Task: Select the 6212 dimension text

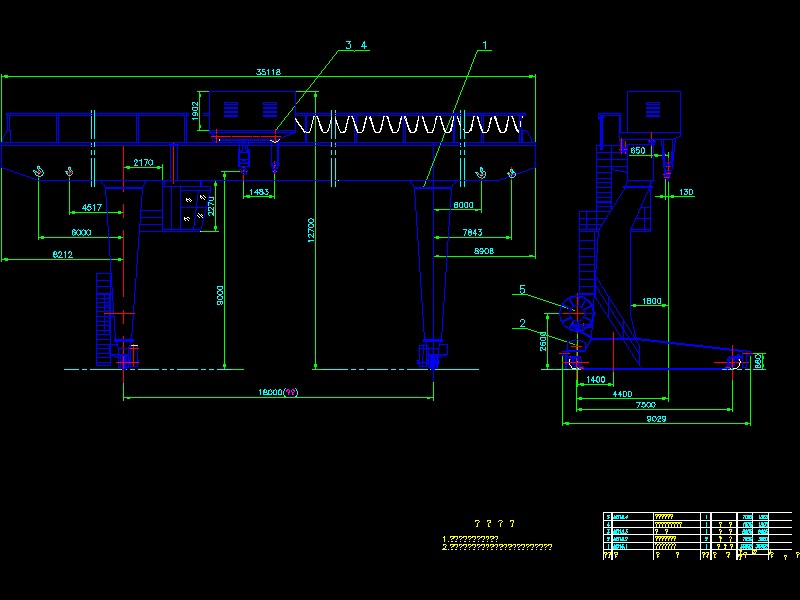Action: pyautogui.click(x=63, y=254)
